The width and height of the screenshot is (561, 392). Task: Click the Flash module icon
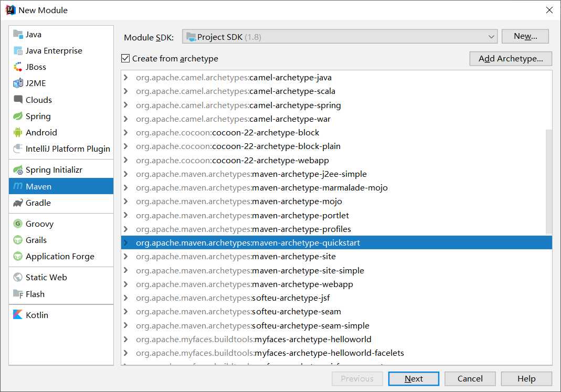click(x=18, y=294)
